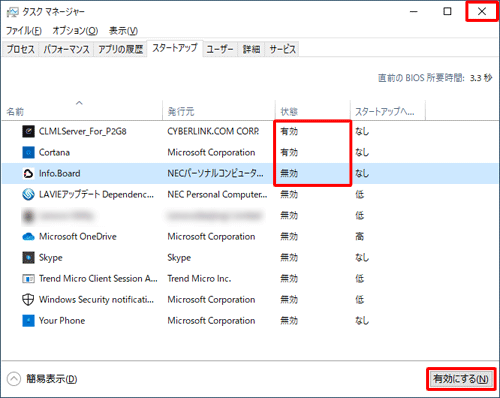Click the 無効 status of Microsoft OneDrive
Screen dimensions: 500x398
click(x=289, y=237)
